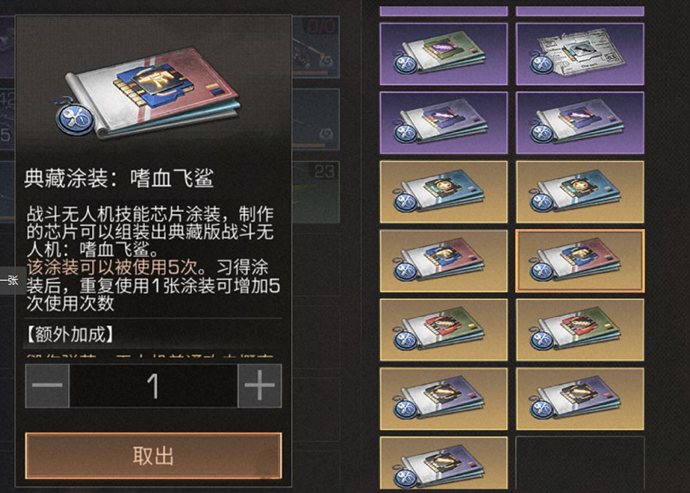
Task: Click the large 嗜血飞鲨 skin preview image
Action: 149,93
